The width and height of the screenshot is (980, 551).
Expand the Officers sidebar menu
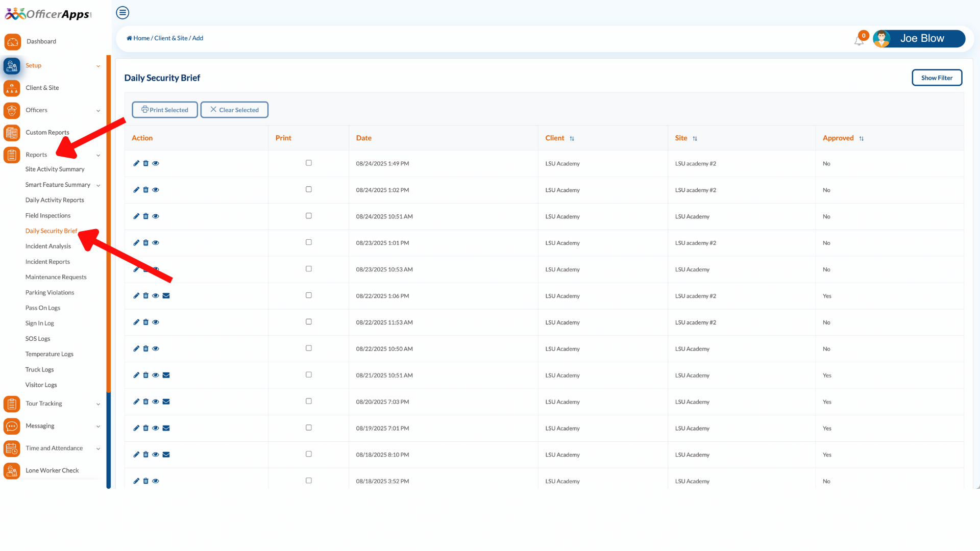[98, 111]
